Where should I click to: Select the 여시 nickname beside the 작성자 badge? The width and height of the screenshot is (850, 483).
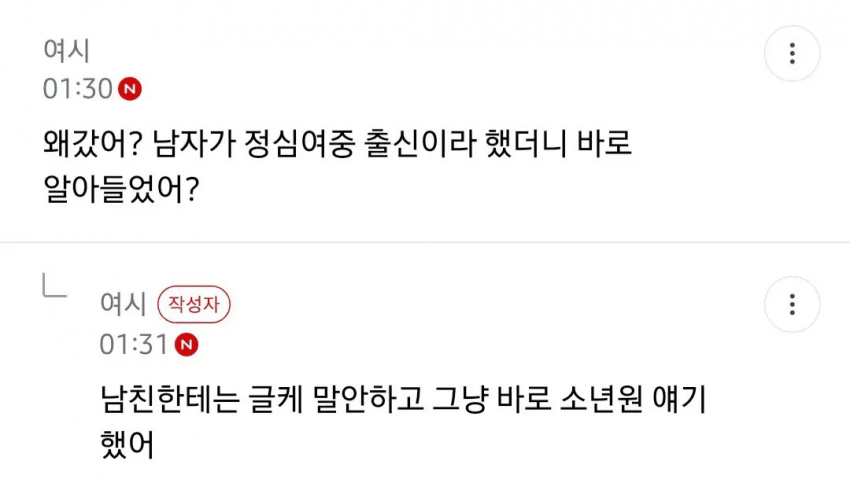click(123, 304)
